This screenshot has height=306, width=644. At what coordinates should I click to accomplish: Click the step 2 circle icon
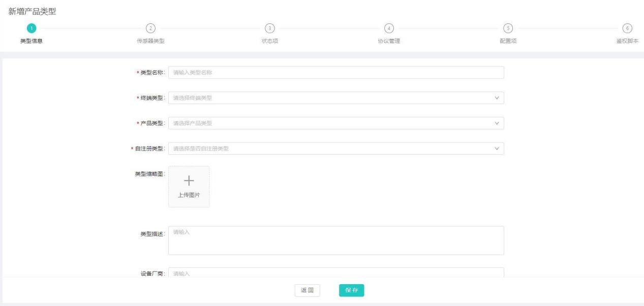[x=150, y=28]
